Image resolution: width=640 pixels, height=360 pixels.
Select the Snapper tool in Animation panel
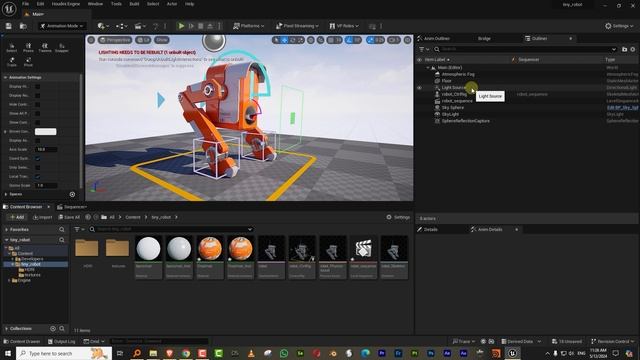(62, 48)
